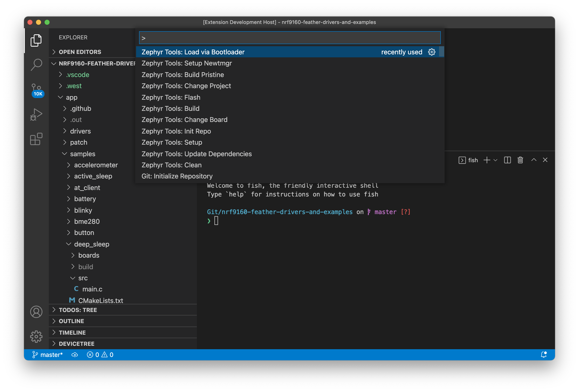Open Manage gear in activity bar
Viewport: 579px width, 392px height.
pos(36,336)
